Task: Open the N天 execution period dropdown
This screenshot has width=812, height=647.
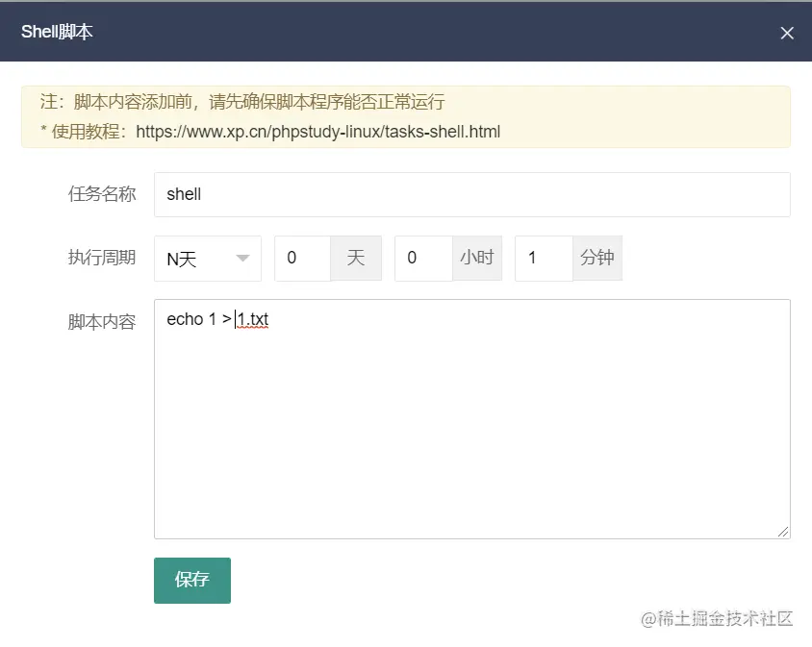Action: click(208, 259)
